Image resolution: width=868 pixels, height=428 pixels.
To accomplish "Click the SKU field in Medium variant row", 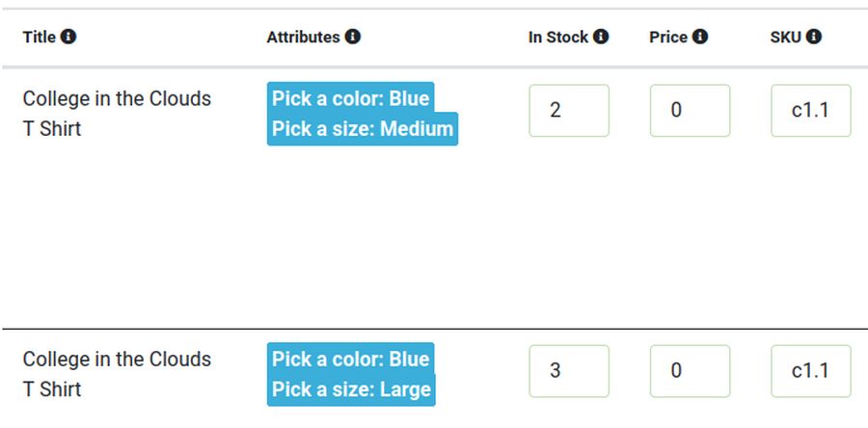I will click(x=810, y=110).
